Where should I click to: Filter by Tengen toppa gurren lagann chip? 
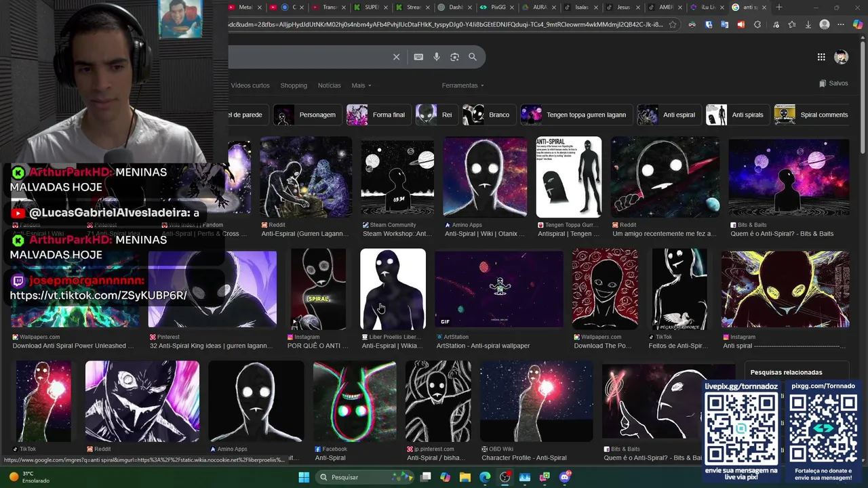(x=576, y=115)
